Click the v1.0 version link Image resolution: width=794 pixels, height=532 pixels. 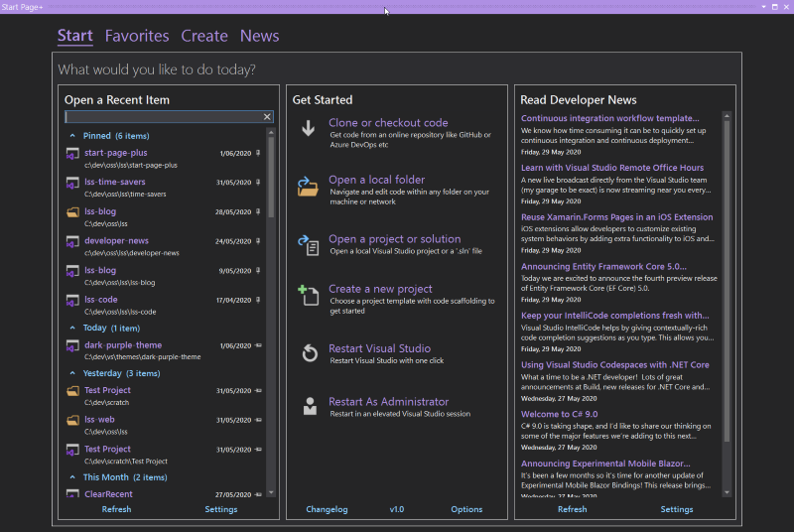396,509
